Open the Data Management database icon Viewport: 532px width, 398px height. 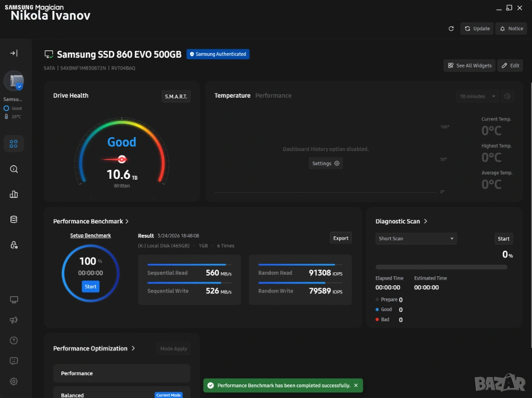coord(14,219)
